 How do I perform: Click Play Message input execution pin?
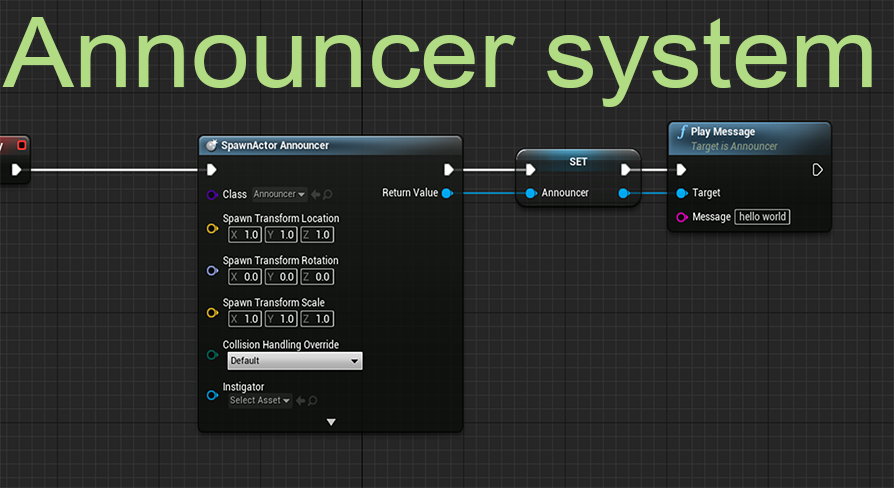[x=681, y=169]
